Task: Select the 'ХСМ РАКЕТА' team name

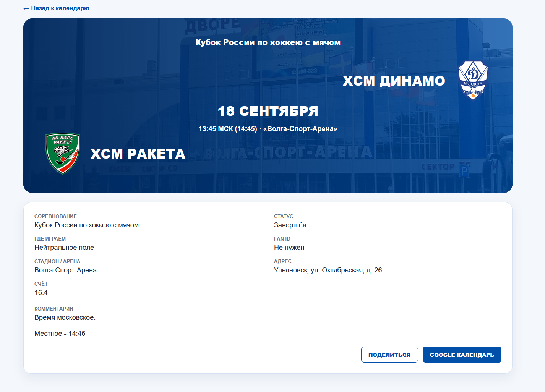Action: 138,154
